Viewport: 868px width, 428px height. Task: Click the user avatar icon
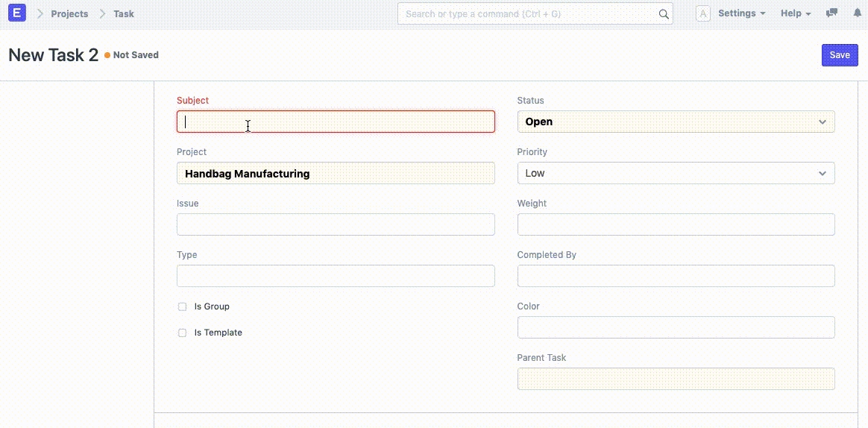[x=702, y=13]
